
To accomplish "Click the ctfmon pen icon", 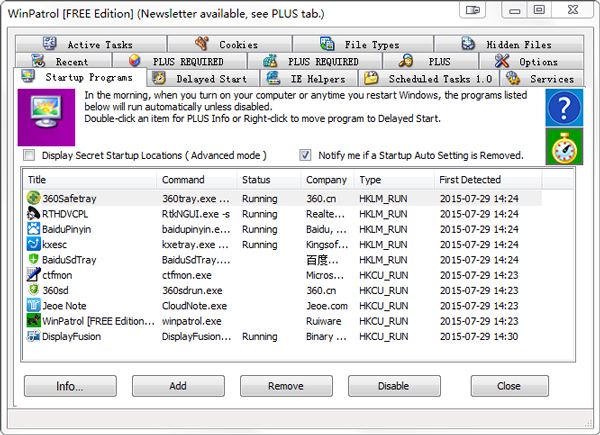I will pos(33,275).
